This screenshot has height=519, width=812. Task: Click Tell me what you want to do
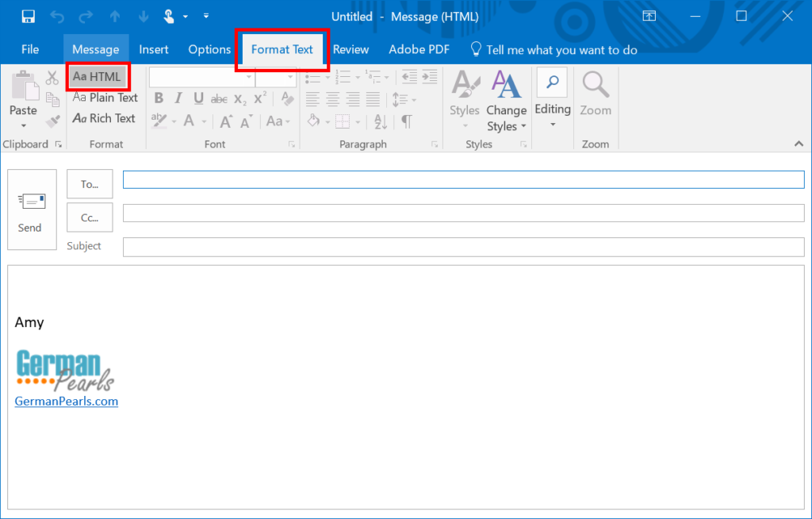554,49
